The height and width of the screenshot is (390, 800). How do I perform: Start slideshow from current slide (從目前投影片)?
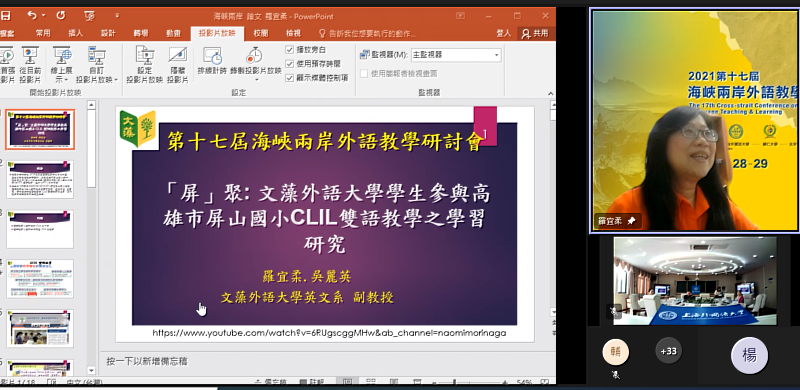[x=30, y=65]
